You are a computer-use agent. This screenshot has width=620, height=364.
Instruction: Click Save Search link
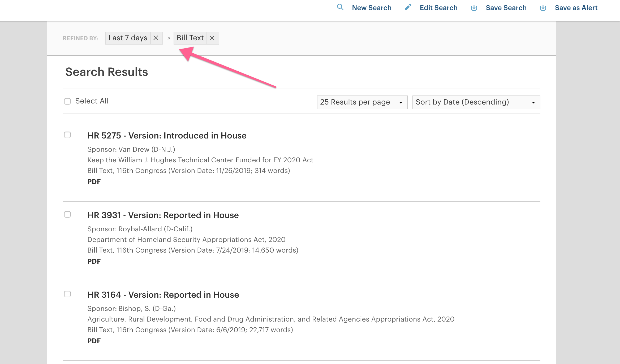tap(506, 8)
